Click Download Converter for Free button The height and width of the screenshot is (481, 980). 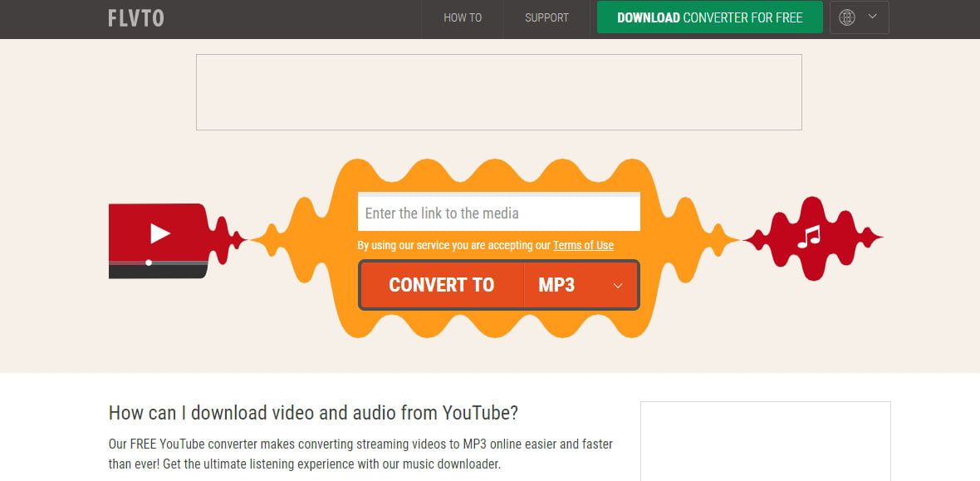[x=709, y=17]
